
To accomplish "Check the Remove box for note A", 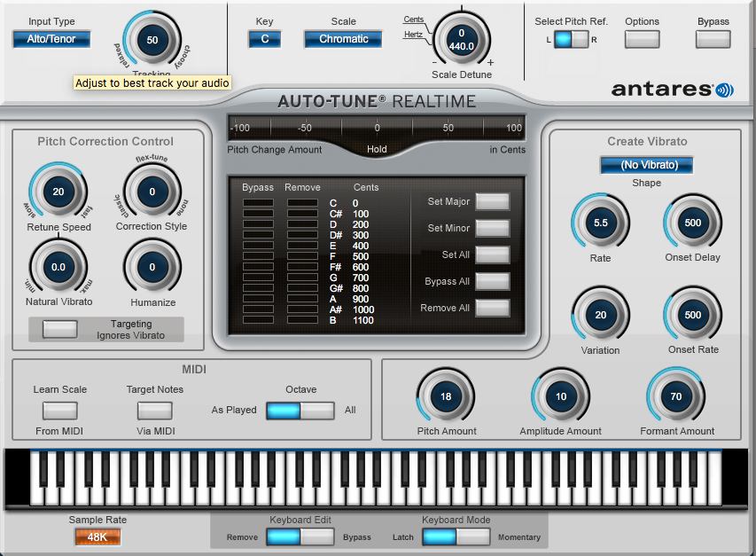I will tap(303, 298).
